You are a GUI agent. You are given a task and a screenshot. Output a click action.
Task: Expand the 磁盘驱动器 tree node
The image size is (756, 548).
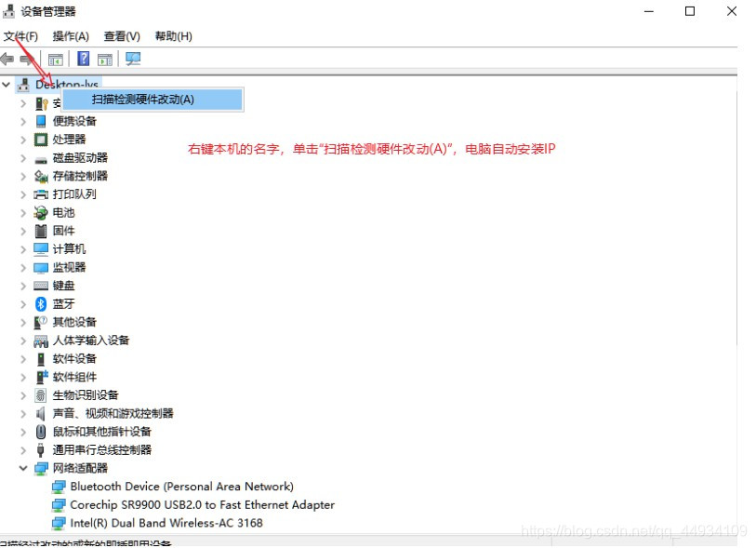click(25, 157)
